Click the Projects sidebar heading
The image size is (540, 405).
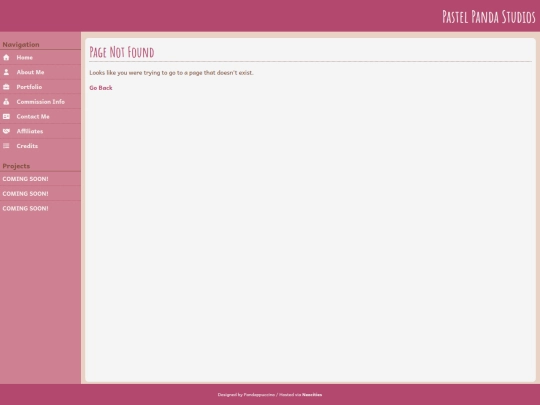pyautogui.click(x=16, y=166)
